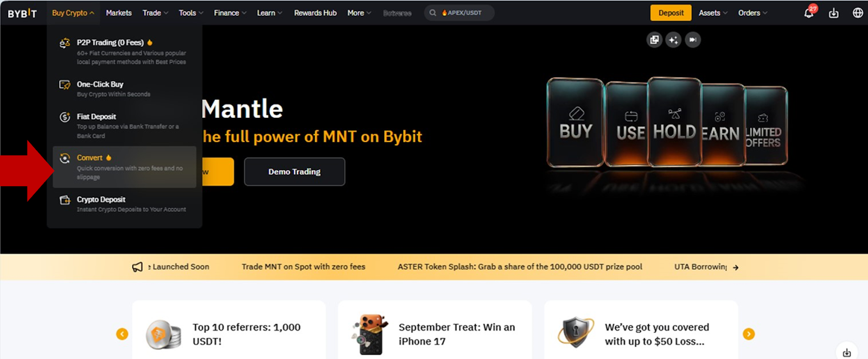Open the language globe icon
Screen dimensions: 868x359
pos(858,12)
